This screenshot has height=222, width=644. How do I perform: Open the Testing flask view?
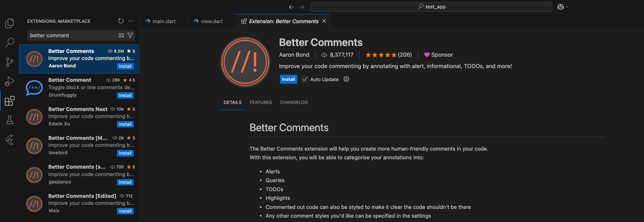click(10, 120)
